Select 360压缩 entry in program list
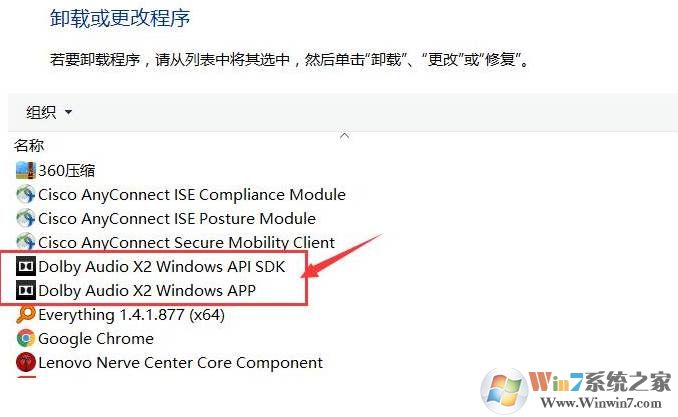Viewport: 678px width, 417px height. 67,170
